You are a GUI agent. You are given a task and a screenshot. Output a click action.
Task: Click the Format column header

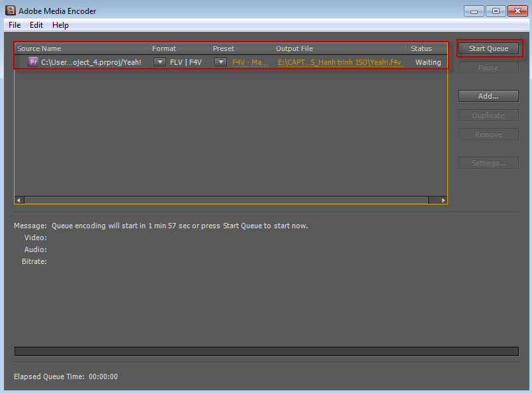[179, 48]
